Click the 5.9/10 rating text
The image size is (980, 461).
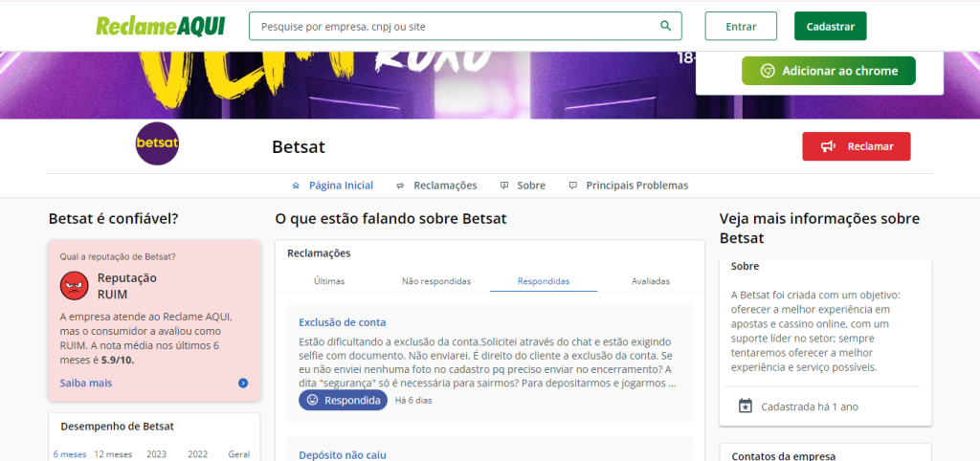[118, 361]
